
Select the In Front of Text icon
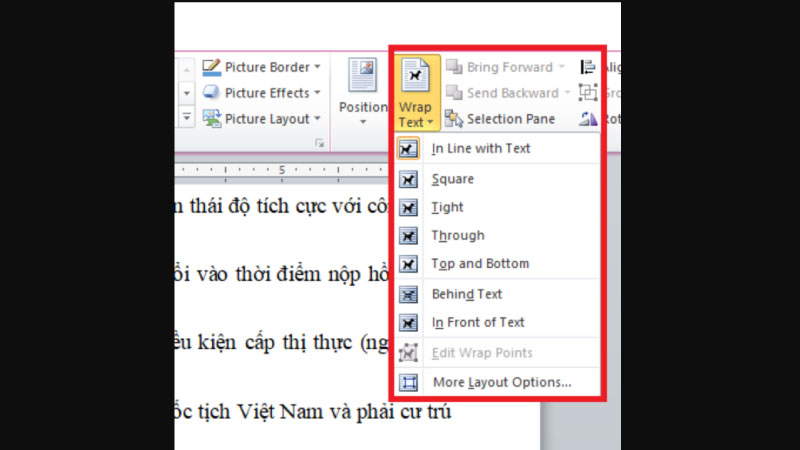point(409,322)
